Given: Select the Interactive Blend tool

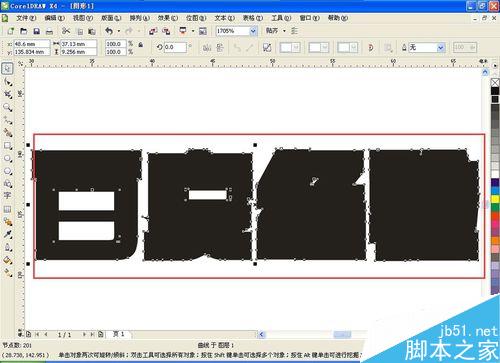Looking at the screenshot, I should (7, 222).
